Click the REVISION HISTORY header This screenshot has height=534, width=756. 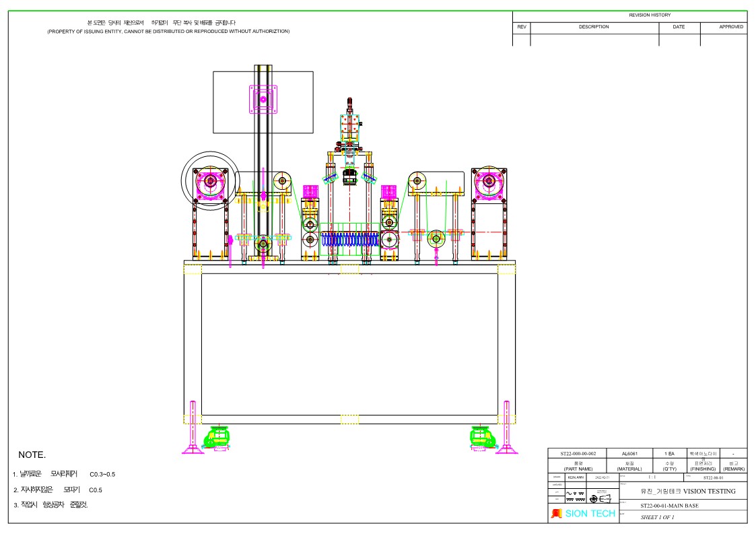pos(650,15)
